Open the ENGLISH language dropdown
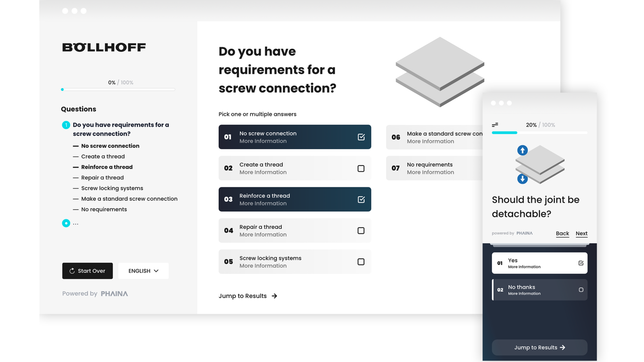The width and height of the screenshot is (644, 362). (x=143, y=271)
